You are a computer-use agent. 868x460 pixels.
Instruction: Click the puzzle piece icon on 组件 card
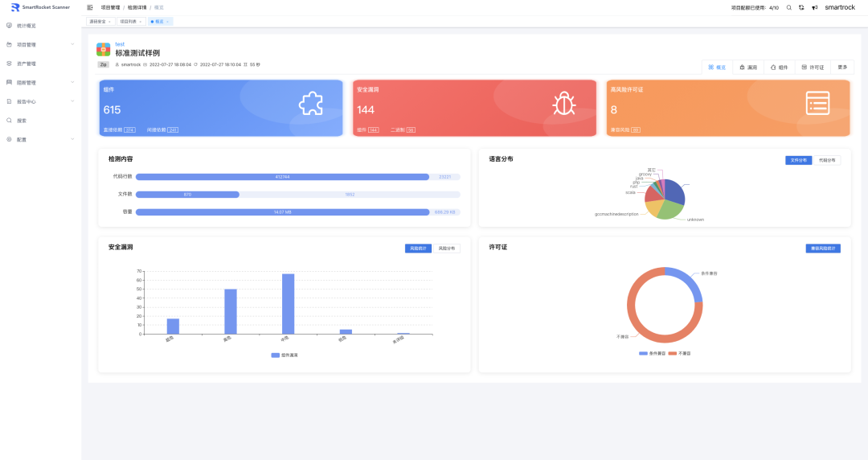tap(310, 104)
